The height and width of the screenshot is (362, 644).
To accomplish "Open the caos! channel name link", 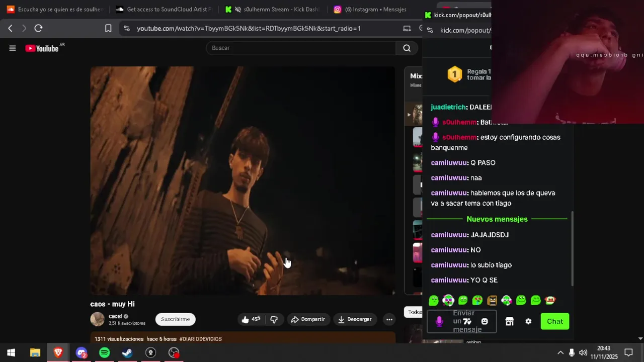I will (x=115, y=316).
